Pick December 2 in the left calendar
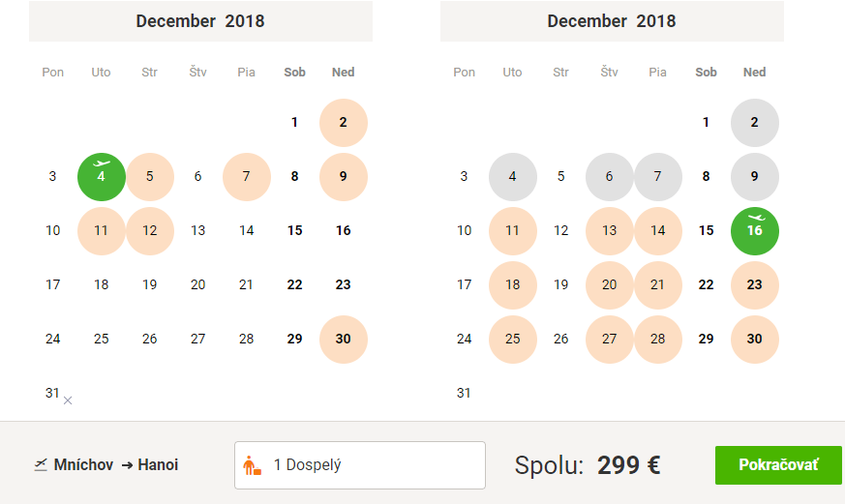 pyautogui.click(x=344, y=123)
